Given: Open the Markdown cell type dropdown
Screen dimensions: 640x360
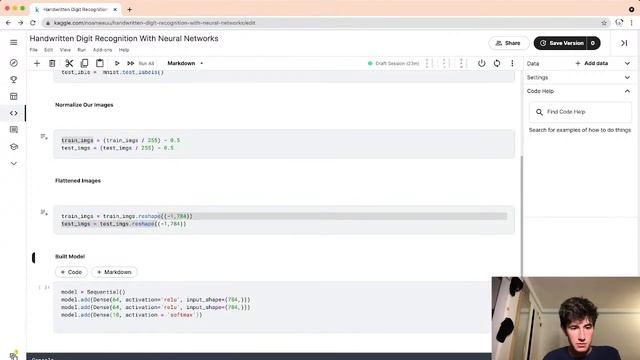Looking at the screenshot, I should (x=185, y=63).
